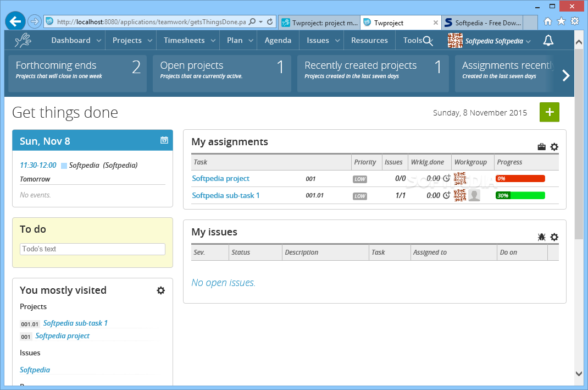Click the page vertical scrollbar down arrow

[x=579, y=374]
